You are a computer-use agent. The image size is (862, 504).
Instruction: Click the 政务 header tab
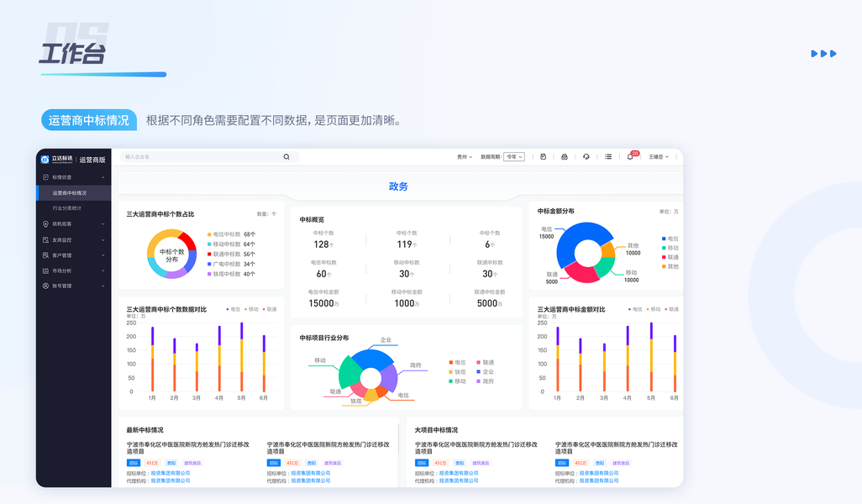pyautogui.click(x=398, y=186)
